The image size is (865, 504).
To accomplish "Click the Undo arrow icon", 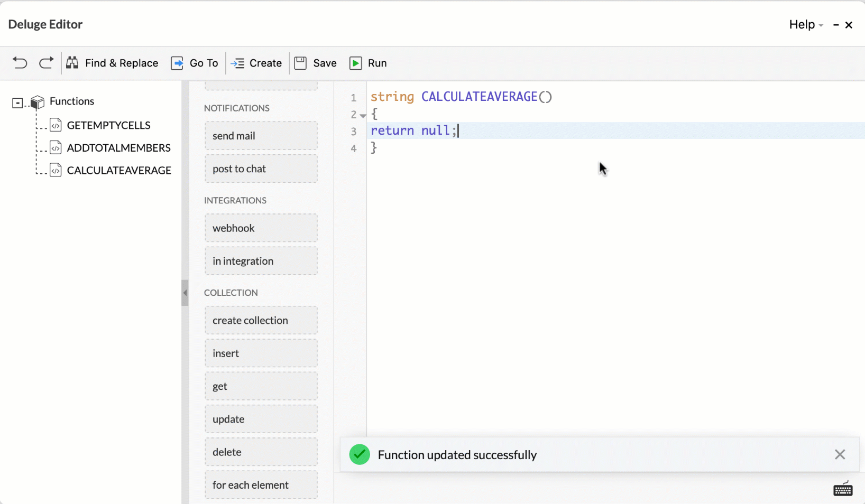I will tap(20, 63).
